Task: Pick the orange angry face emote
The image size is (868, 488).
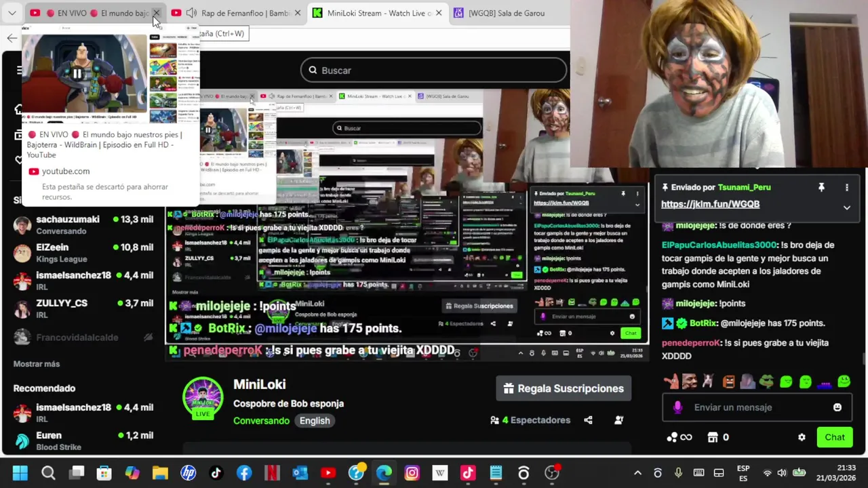Action: (x=728, y=382)
